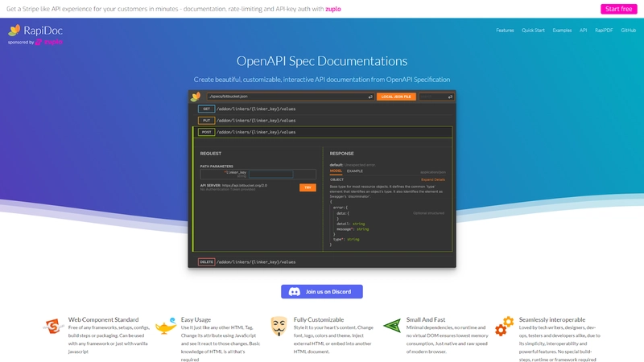Click the Start free button

(x=618, y=9)
